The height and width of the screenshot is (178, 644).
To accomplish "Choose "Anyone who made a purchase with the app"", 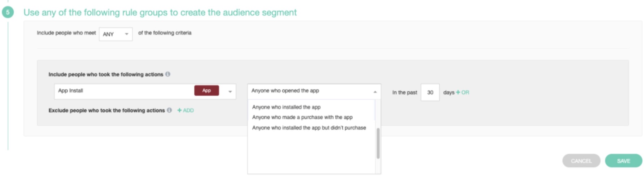I will tap(302, 117).
